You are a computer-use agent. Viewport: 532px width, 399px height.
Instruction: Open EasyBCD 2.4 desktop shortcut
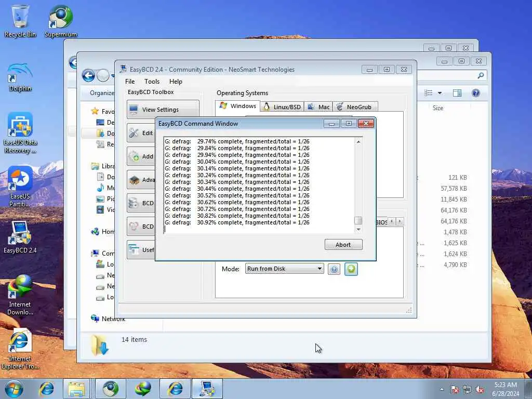[20, 237]
